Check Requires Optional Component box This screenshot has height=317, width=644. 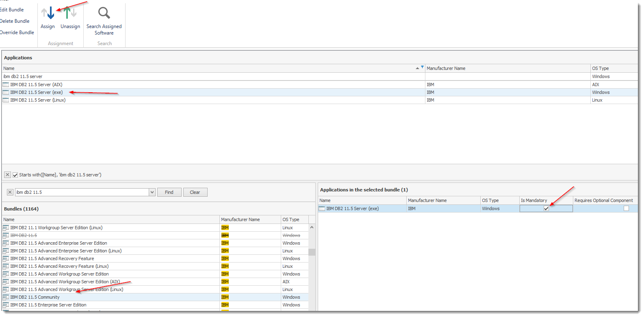pos(626,208)
